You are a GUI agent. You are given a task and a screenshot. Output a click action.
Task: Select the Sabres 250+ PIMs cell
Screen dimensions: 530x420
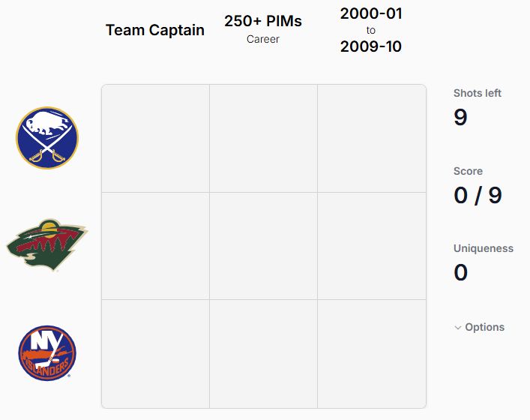[263, 138]
